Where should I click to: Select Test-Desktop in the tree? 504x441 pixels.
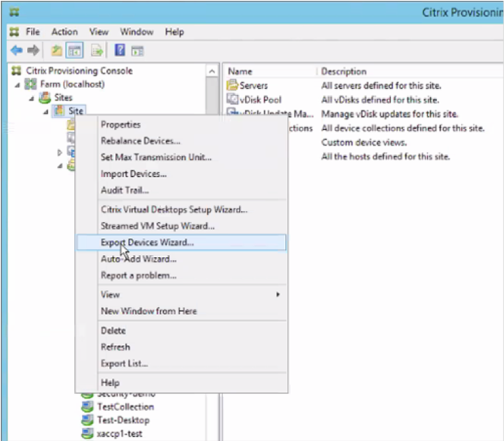click(x=124, y=420)
